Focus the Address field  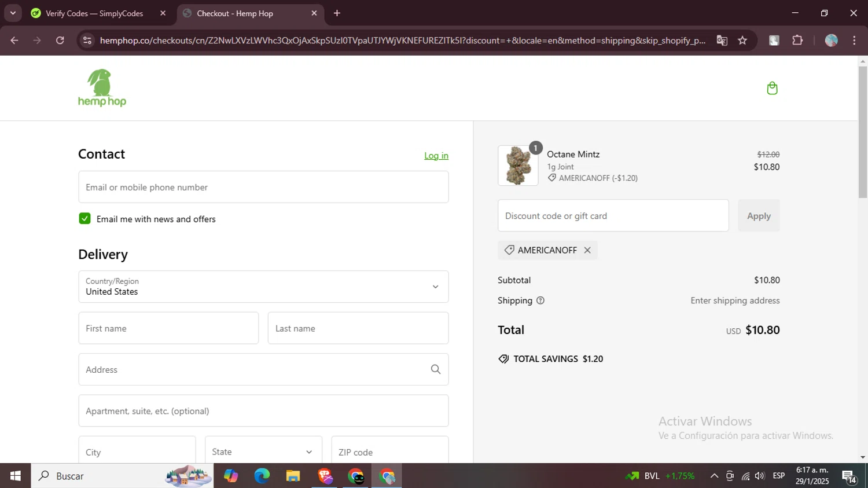[263, 369]
